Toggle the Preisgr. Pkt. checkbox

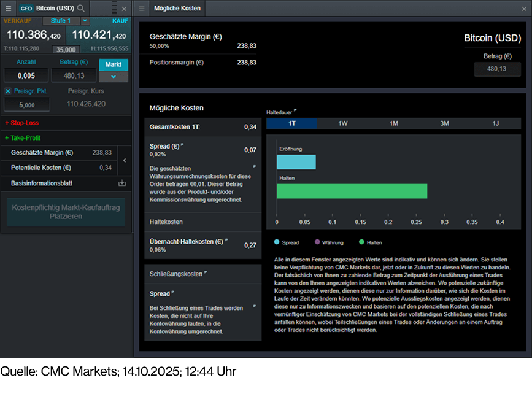click(8, 91)
